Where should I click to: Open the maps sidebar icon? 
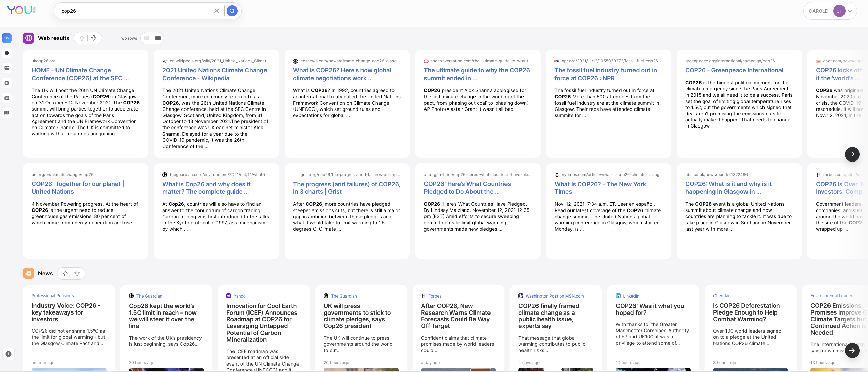tap(7, 113)
